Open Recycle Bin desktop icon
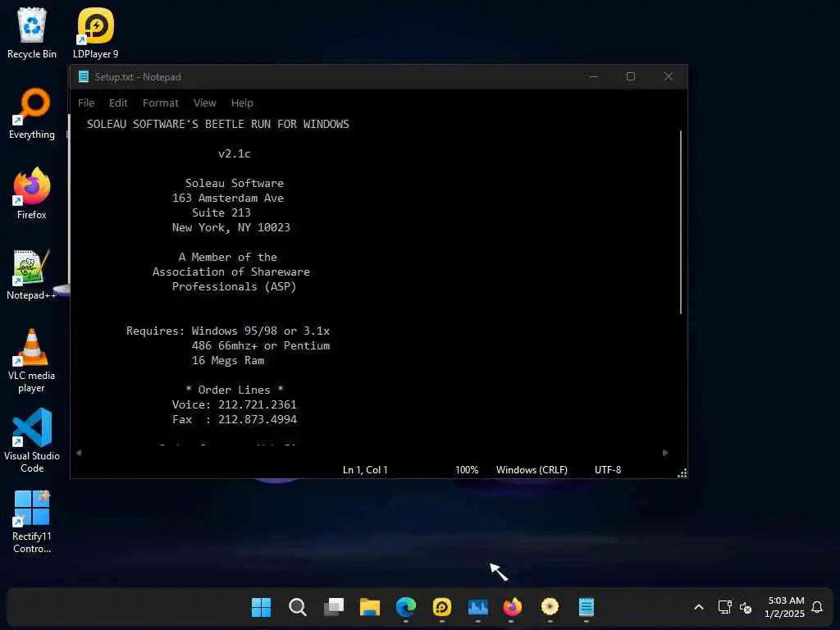840x630 pixels. pyautogui.click(x=32, y=33)
